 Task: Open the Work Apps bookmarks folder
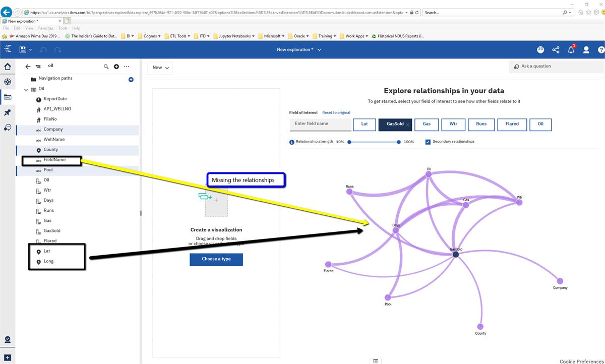point(353,36)
